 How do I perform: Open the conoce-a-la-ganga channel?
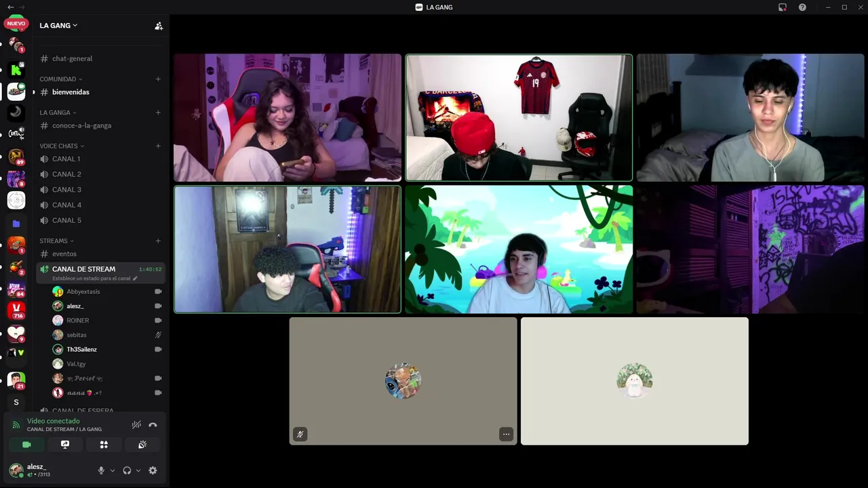click(x=101, y=125)
